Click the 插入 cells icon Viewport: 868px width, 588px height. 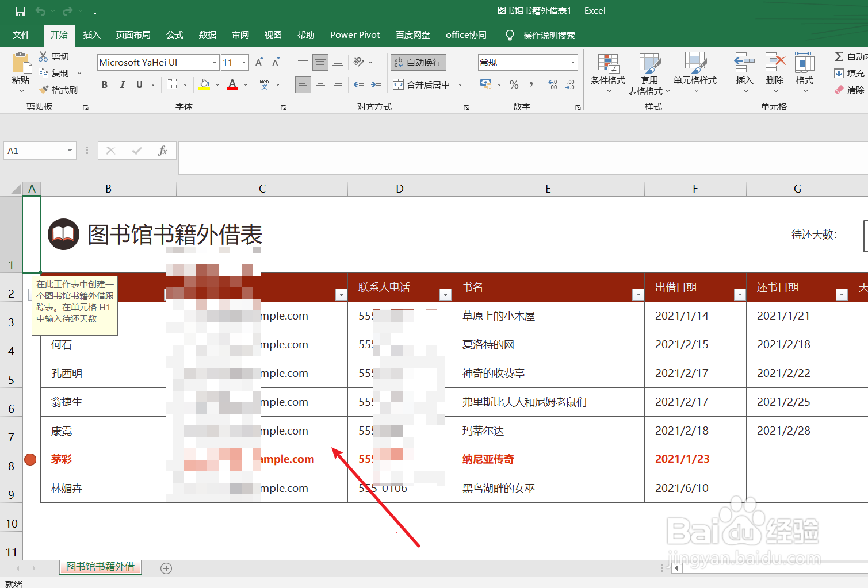click(x=744, y=72)
